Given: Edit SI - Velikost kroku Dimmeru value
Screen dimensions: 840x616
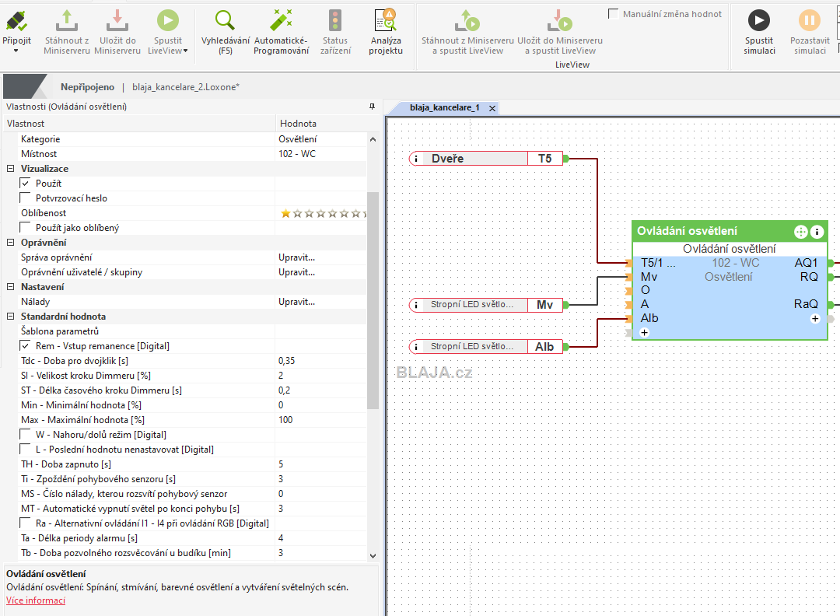Looking at the screenshot, I should click(x=321, y=376).
